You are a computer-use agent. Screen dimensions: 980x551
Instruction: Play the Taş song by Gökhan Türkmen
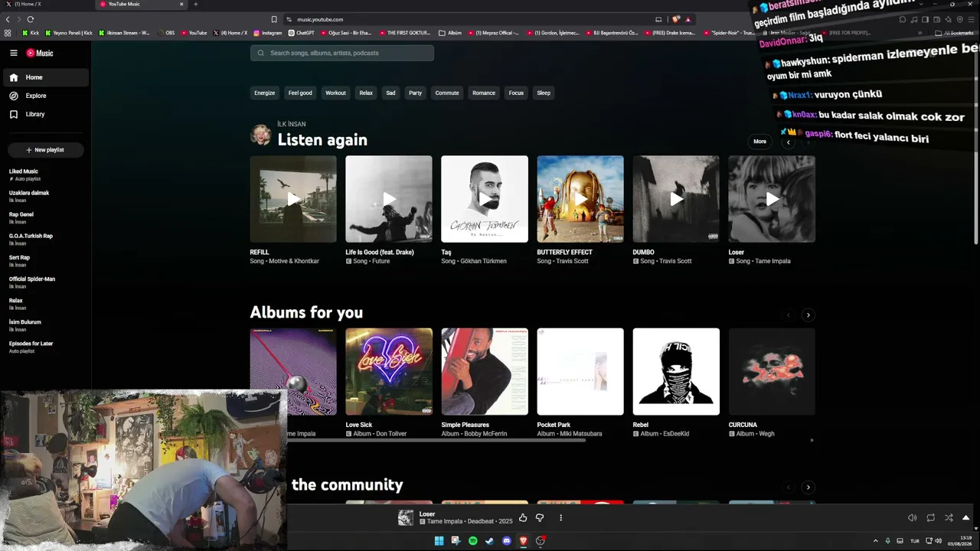point(485,199)
